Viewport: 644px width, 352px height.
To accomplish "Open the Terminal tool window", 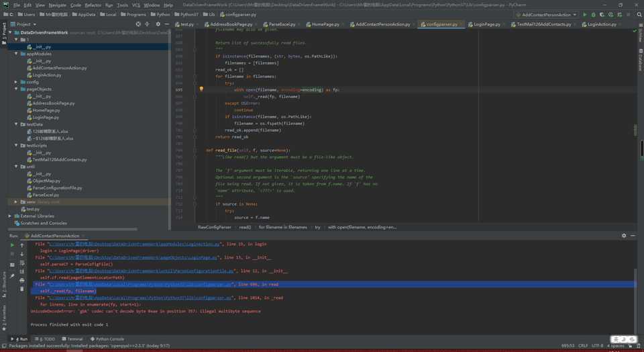I will tap(72, 339).
